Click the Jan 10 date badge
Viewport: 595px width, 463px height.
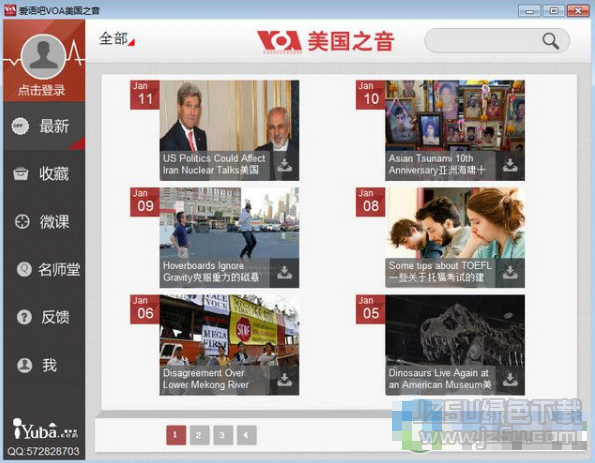[x=371, y=95]
